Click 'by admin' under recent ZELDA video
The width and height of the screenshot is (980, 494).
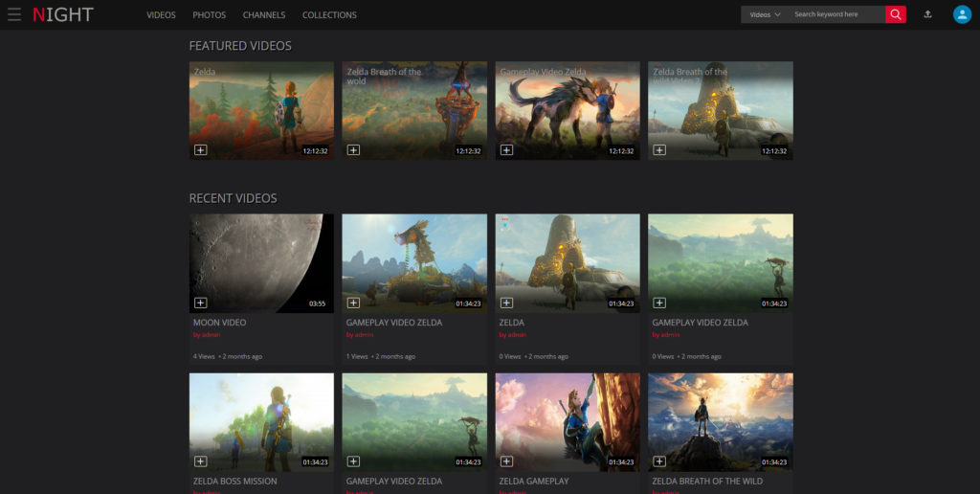[513, 335]
